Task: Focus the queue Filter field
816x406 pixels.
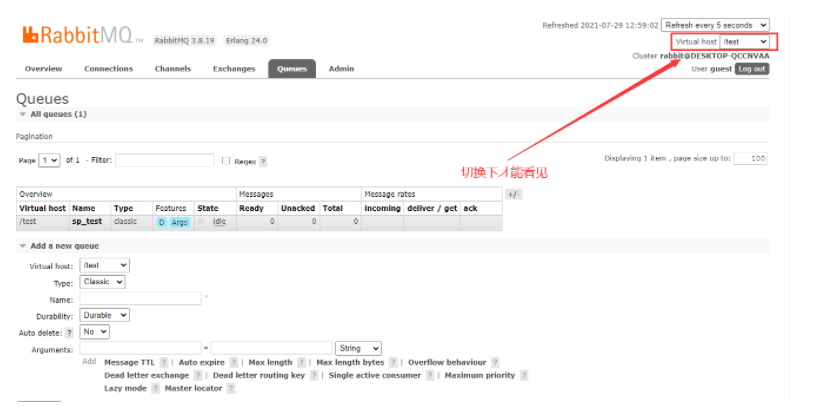Action: [164, 160]
